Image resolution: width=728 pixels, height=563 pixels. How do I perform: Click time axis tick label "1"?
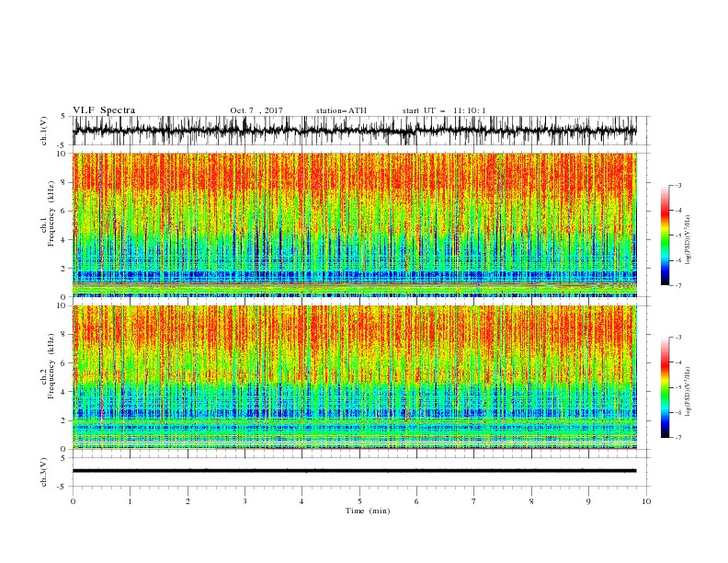[x=131, y=501]
